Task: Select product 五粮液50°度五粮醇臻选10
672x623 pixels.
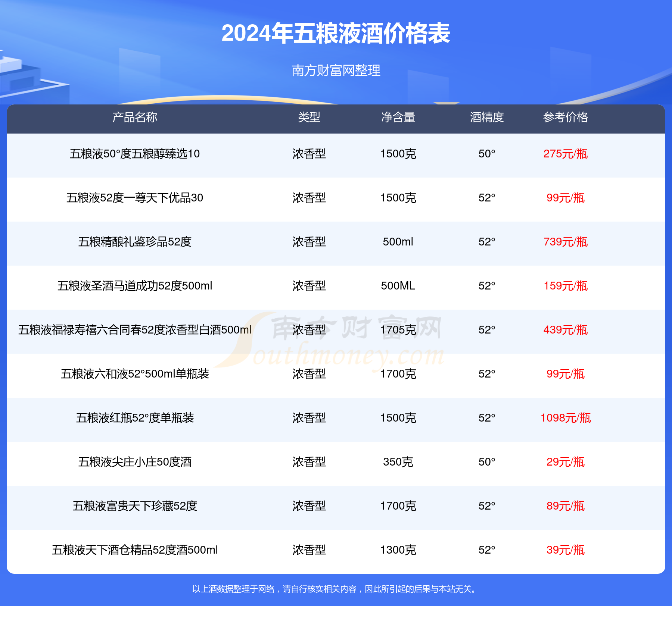Action: click(135, 154)
